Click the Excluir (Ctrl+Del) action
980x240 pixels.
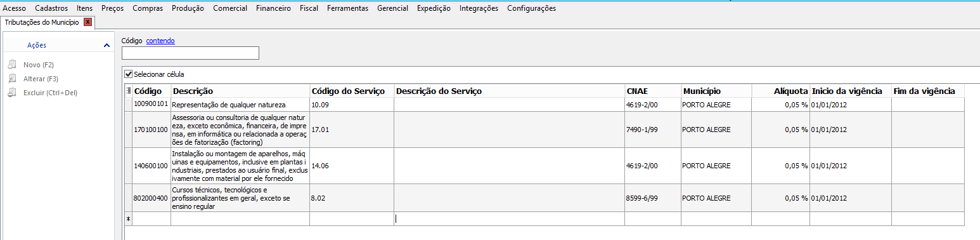(x=49, y=93)
